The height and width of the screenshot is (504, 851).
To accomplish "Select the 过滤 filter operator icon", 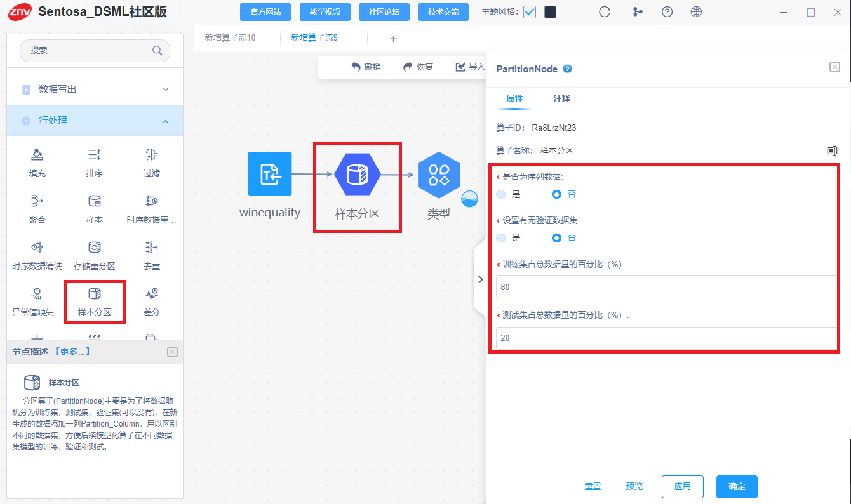I will tap(151, 155).
